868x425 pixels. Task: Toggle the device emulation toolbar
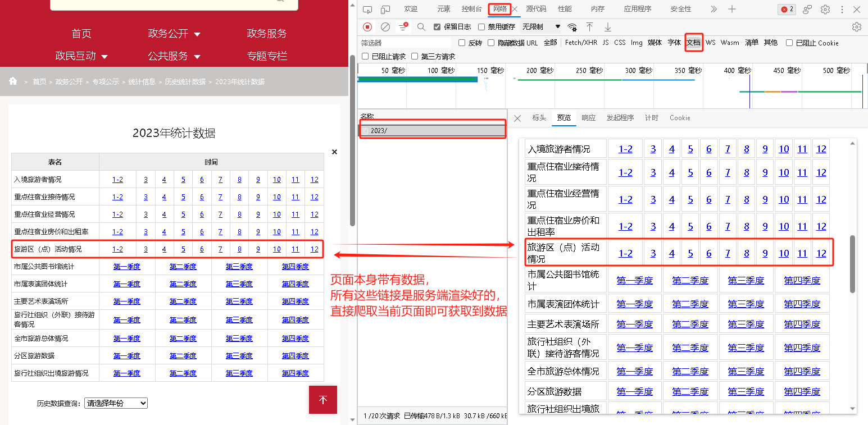click(x=385, y=10)
